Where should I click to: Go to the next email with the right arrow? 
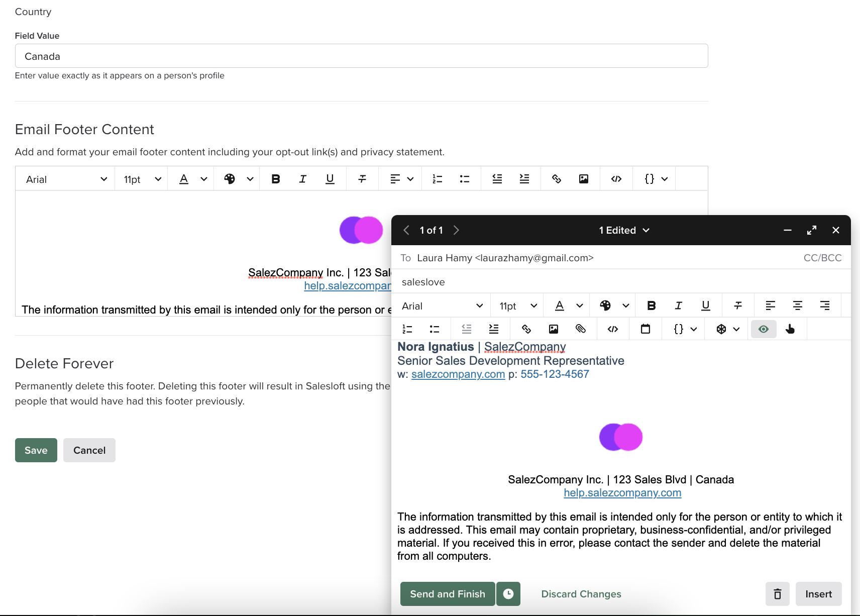click(x=456, y=230)
